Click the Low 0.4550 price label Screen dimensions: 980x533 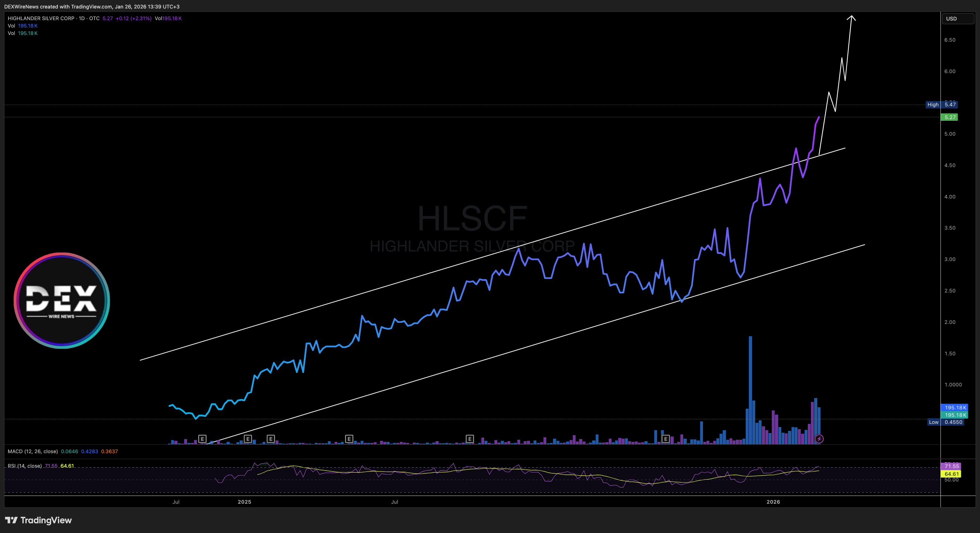tap(946, 422)
